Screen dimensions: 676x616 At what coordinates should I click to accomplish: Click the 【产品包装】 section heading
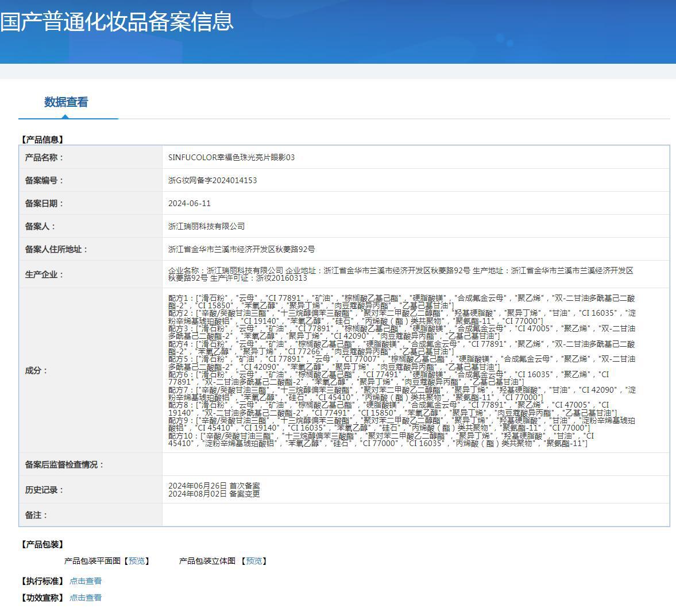point(43,544)
